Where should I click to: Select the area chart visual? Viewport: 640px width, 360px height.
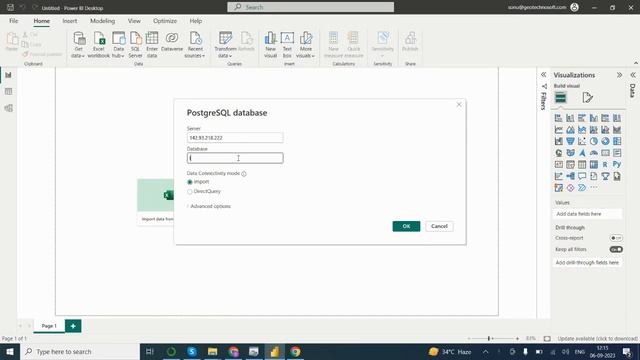tap(570, 130)
